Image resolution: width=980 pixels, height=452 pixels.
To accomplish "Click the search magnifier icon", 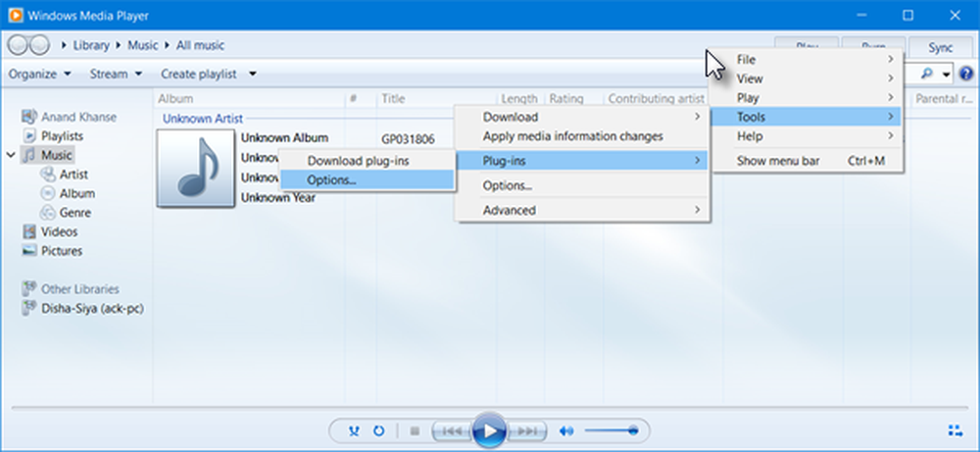I will point(927,74).
